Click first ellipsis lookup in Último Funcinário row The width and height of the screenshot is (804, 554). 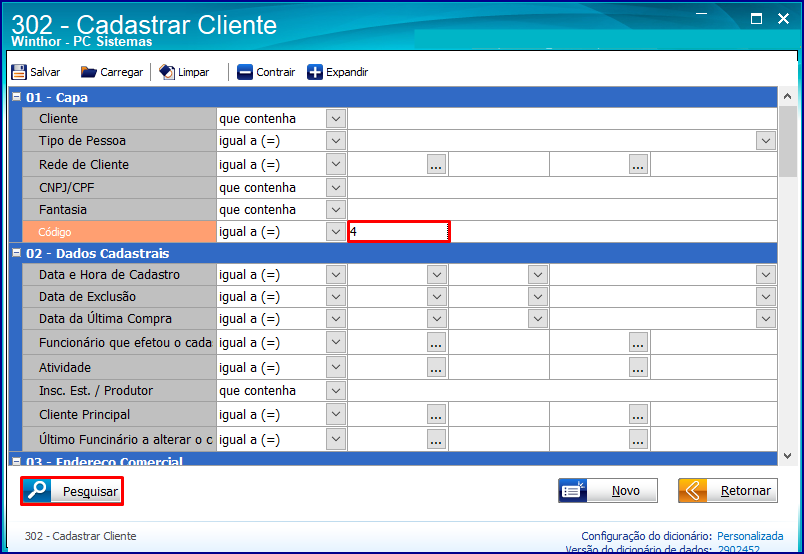tap(436, 439)
